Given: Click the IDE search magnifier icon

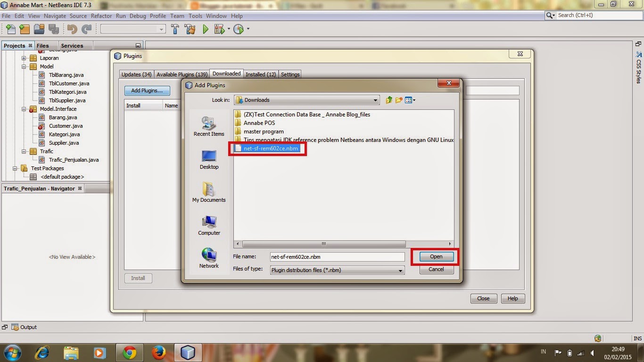Looking at the screenshot, I should (x=551, y=15).
